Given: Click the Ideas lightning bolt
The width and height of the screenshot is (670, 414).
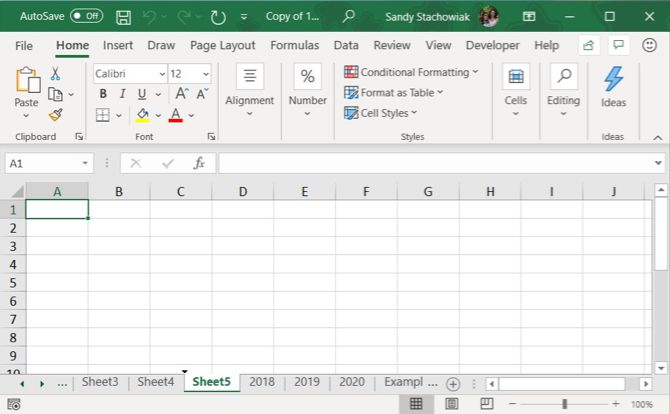Looking at the screenshot, I should point(613,79).
